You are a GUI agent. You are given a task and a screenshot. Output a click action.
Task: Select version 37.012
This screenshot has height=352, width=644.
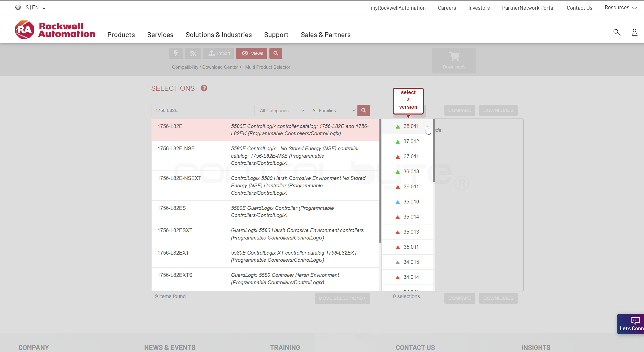click(407, 141)
